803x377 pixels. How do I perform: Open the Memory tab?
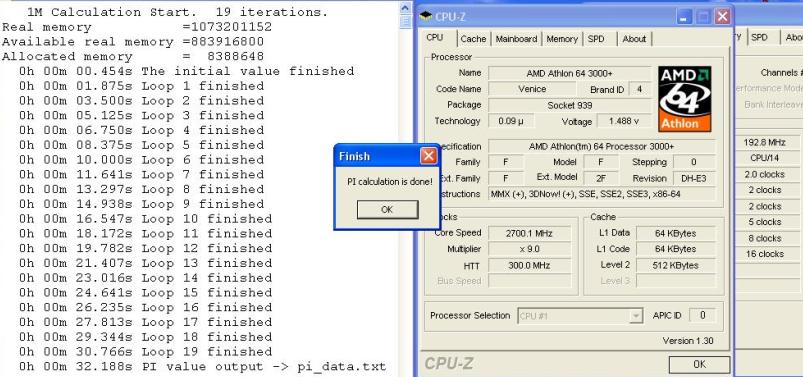(x=562, y=39)
